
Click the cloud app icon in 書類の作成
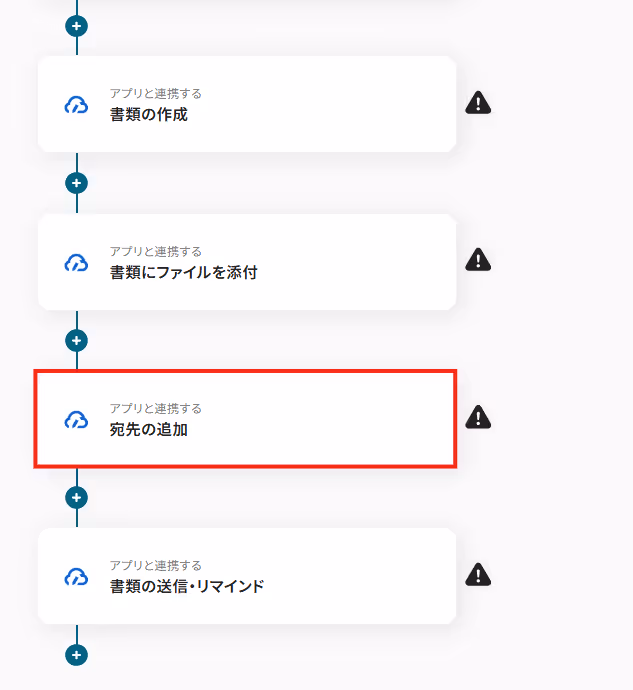pyautogui.click(x=77, y=106)
